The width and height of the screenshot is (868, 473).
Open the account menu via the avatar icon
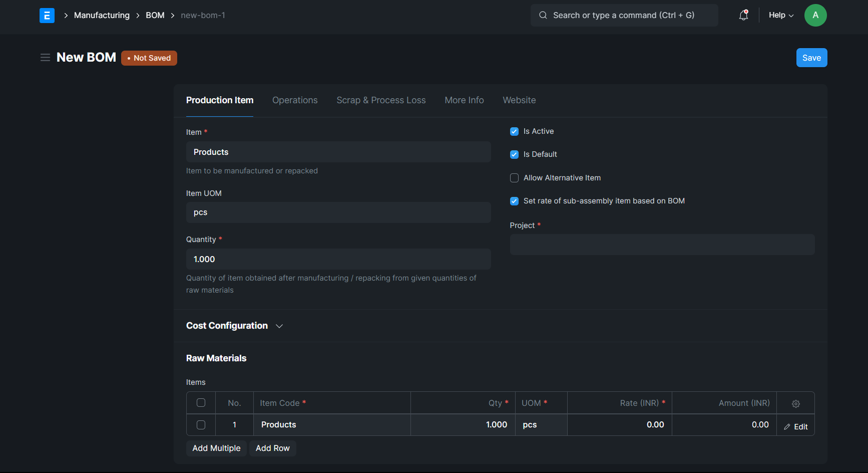(815, 15)
